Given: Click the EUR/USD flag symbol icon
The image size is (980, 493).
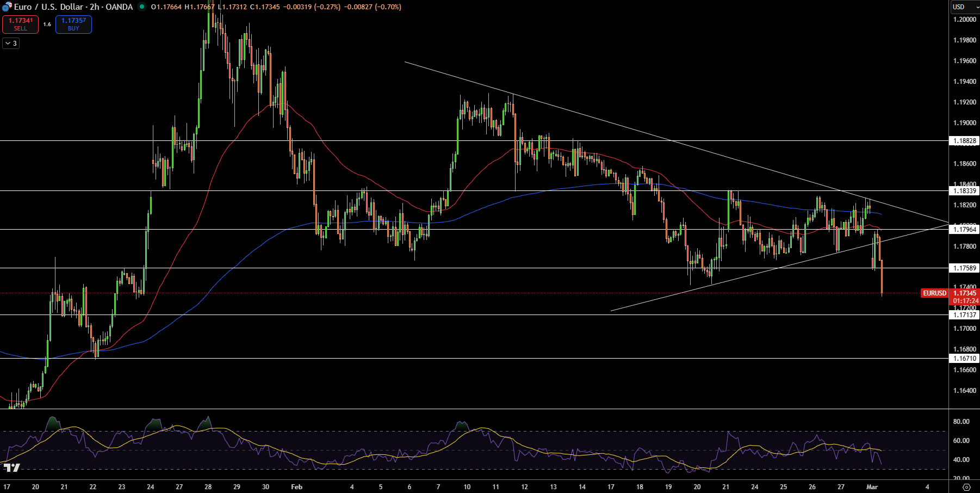Looking at the screenshot, I should (7, 7).
